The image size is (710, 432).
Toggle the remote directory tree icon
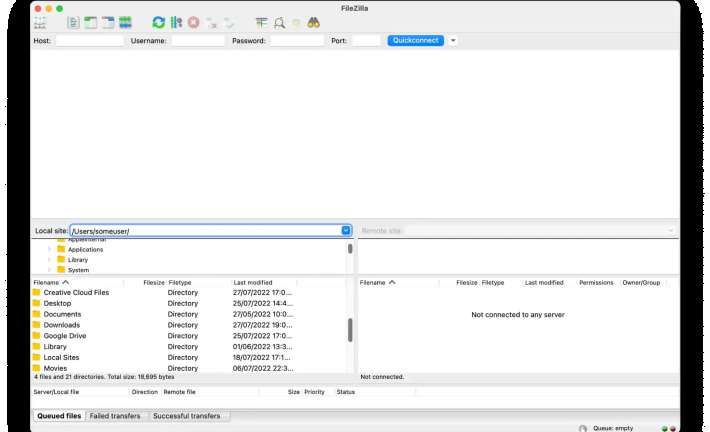pos(108,23)
